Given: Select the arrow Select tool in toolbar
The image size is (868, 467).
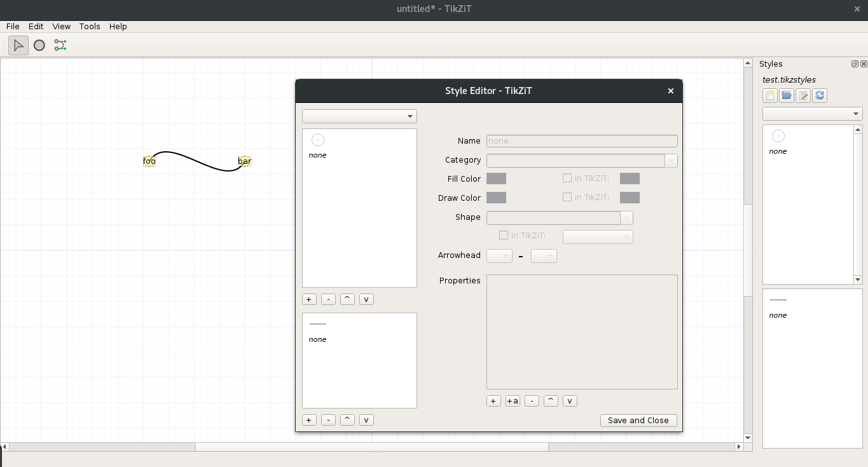Looking at the screenshot, I should pos(18,45).
